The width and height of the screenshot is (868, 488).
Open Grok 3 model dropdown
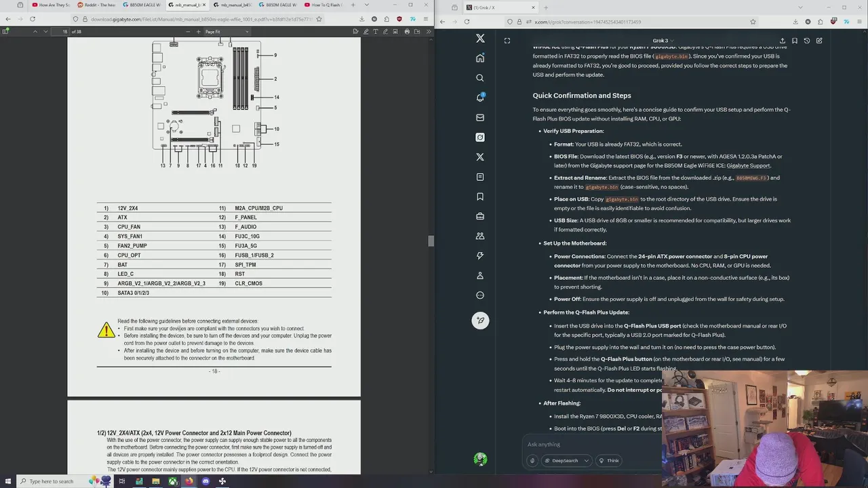663,41
